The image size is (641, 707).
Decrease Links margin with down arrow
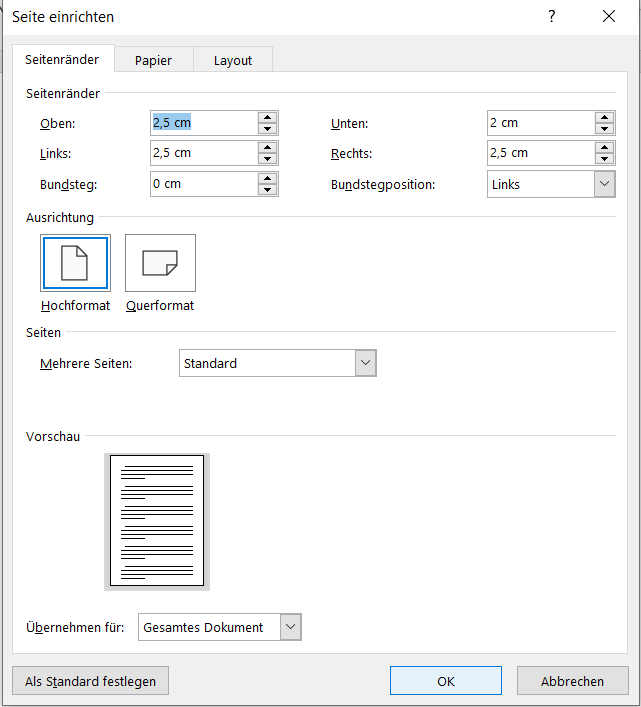tap(267, 159)
